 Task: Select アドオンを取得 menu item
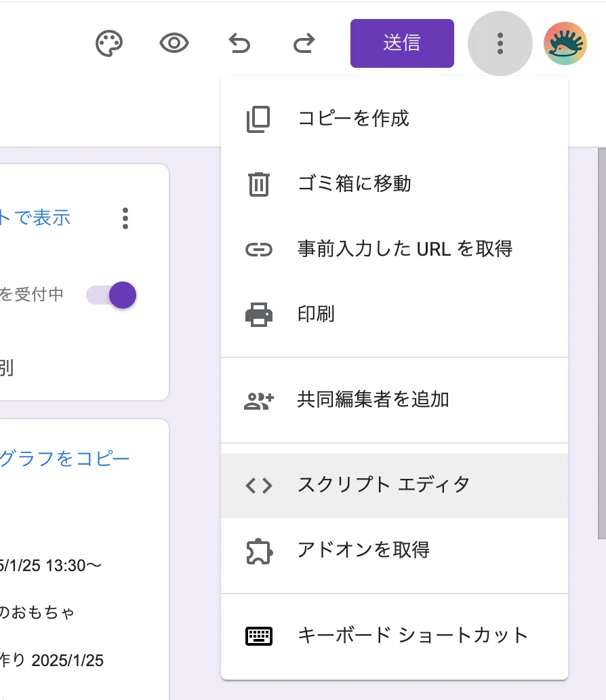click(x=395, y=551)
